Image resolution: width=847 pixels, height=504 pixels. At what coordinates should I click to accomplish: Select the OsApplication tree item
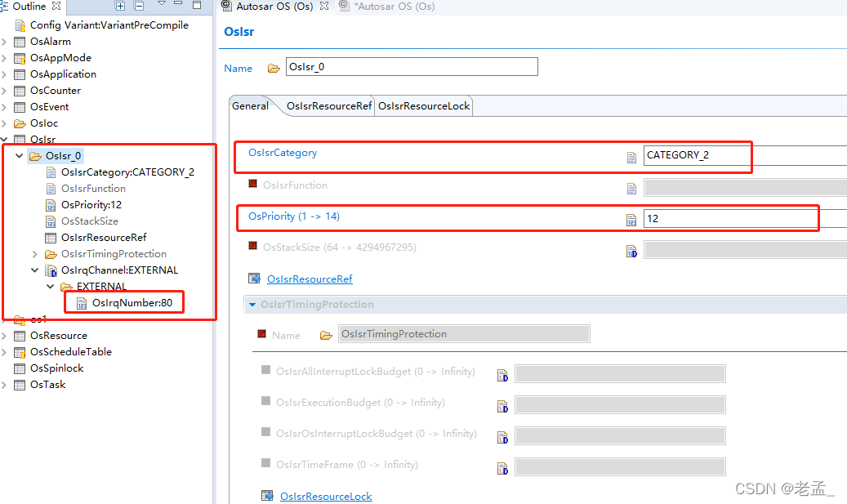click(63, 74)
